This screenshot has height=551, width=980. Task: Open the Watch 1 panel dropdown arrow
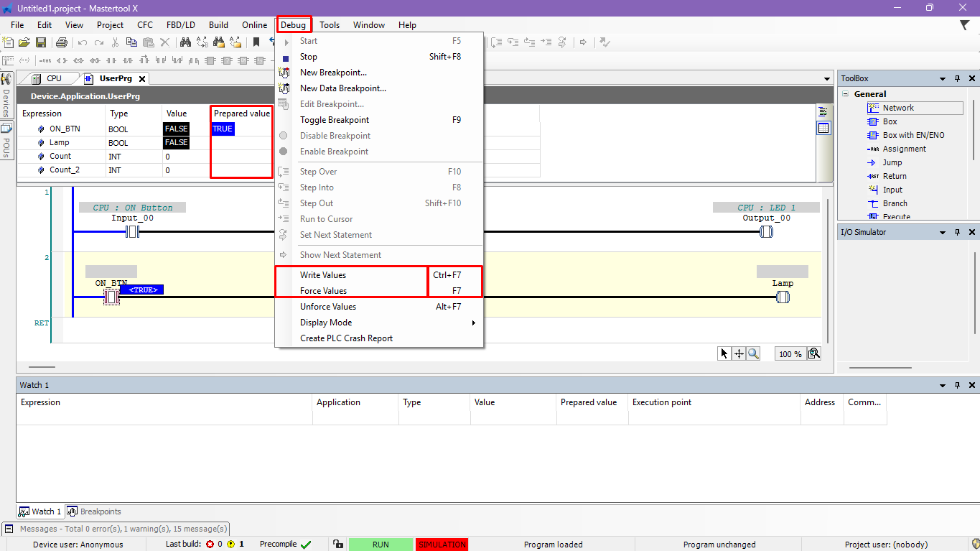943,386
